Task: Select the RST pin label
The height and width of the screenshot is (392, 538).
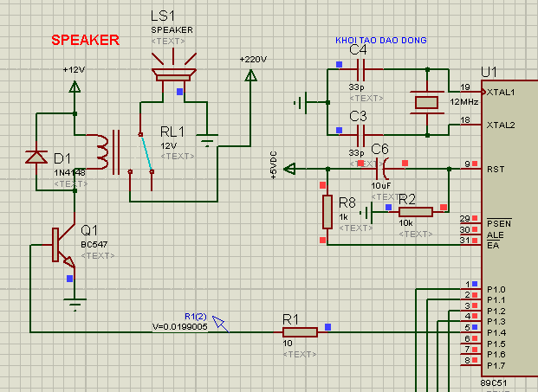Action: point(496,169)
